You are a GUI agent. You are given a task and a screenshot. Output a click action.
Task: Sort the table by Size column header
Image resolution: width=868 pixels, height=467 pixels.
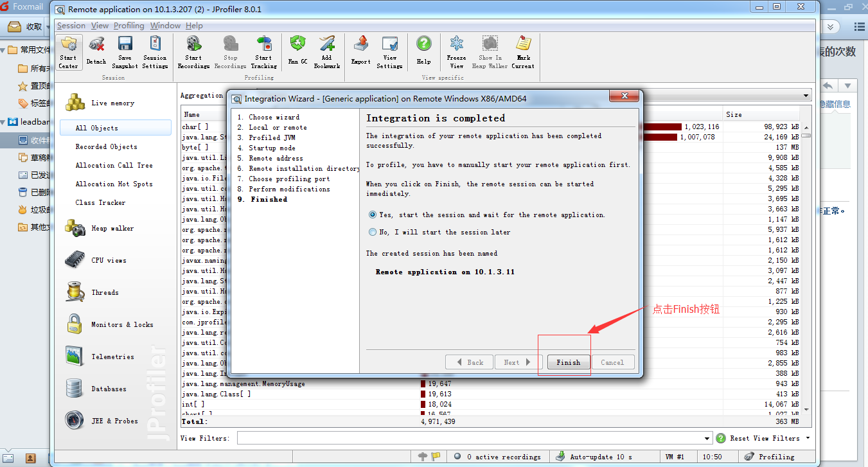pos(761,114)
